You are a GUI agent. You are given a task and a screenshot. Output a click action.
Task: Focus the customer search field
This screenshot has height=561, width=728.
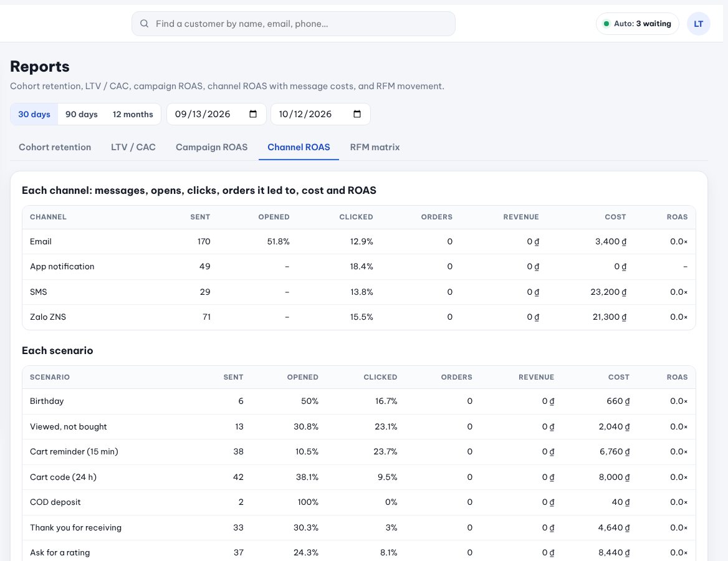294,24
